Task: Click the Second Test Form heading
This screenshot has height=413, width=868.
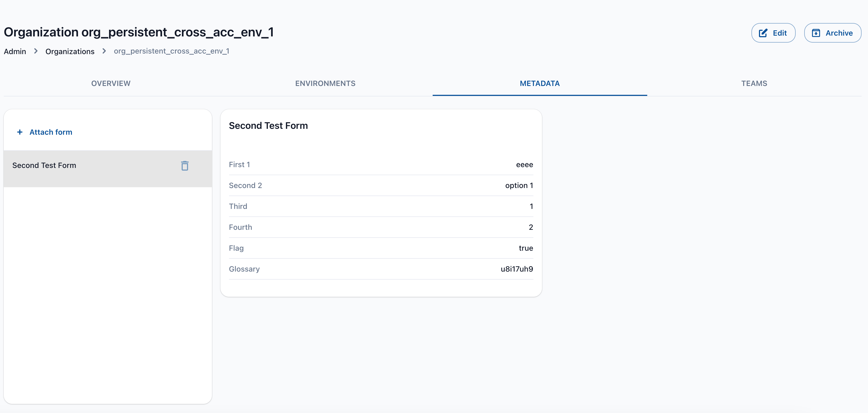Action: point(268,126)
